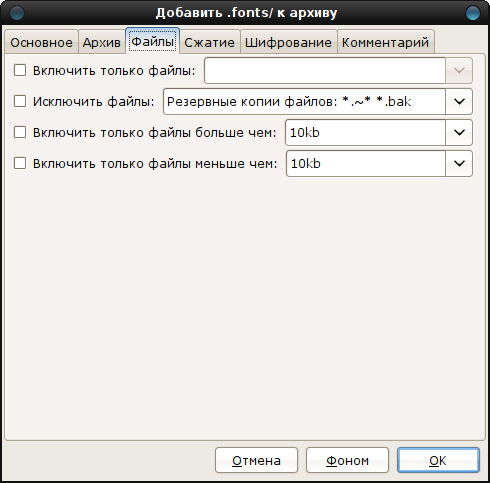Click the right round title bar button
Viewport: 490px width, 483px height.
click(473, 13)
